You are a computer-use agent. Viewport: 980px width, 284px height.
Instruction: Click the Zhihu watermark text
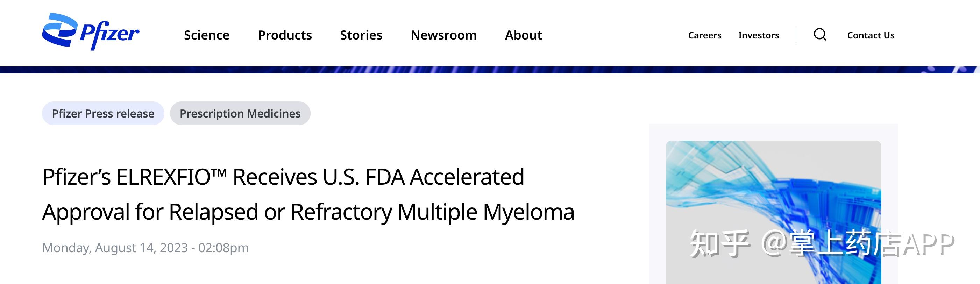coord(822,244)
